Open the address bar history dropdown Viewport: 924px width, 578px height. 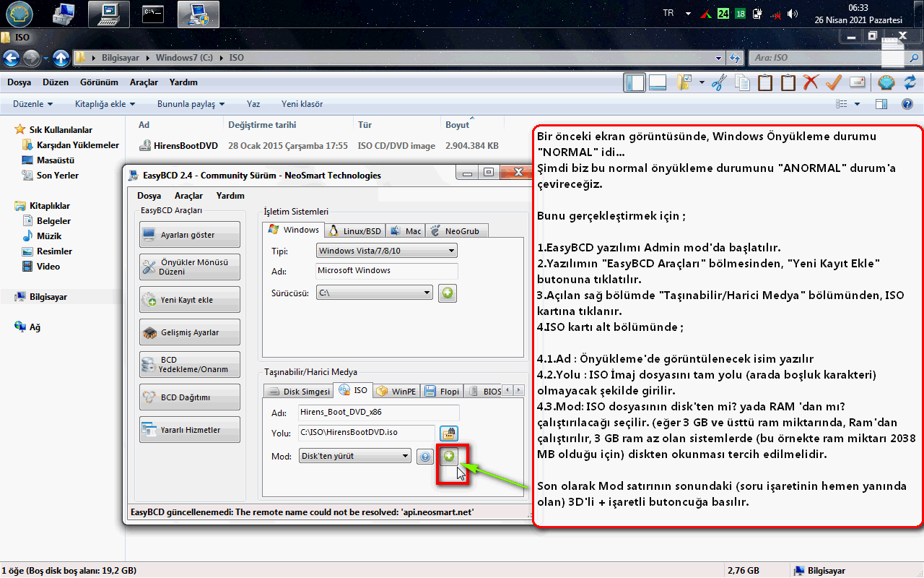[718, 58]
